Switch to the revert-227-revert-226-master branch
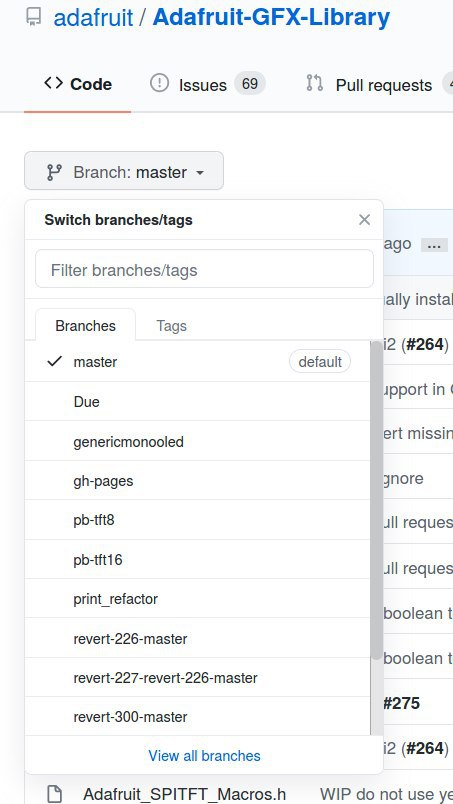Viewport: 453px width, 804px height. pyautogui.click(x=197, y=678)
